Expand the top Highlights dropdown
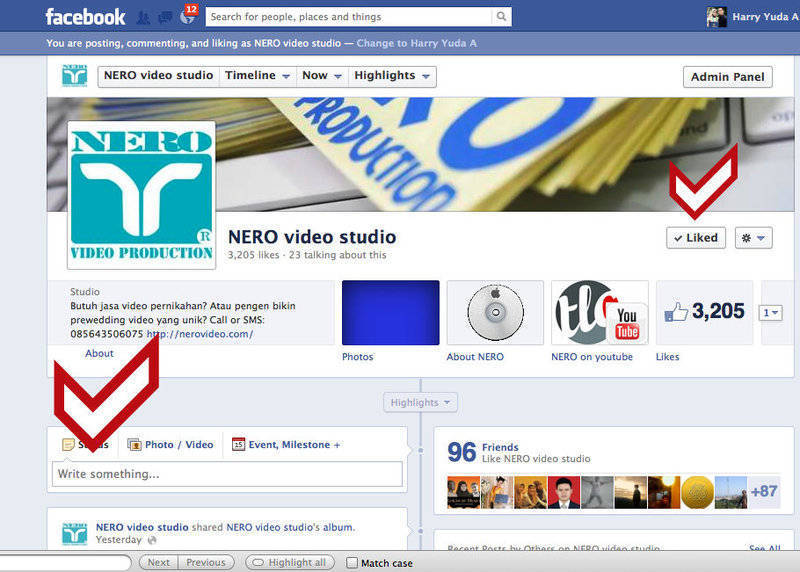This screenshot has width=800, height=572. [x=392, y=76]
